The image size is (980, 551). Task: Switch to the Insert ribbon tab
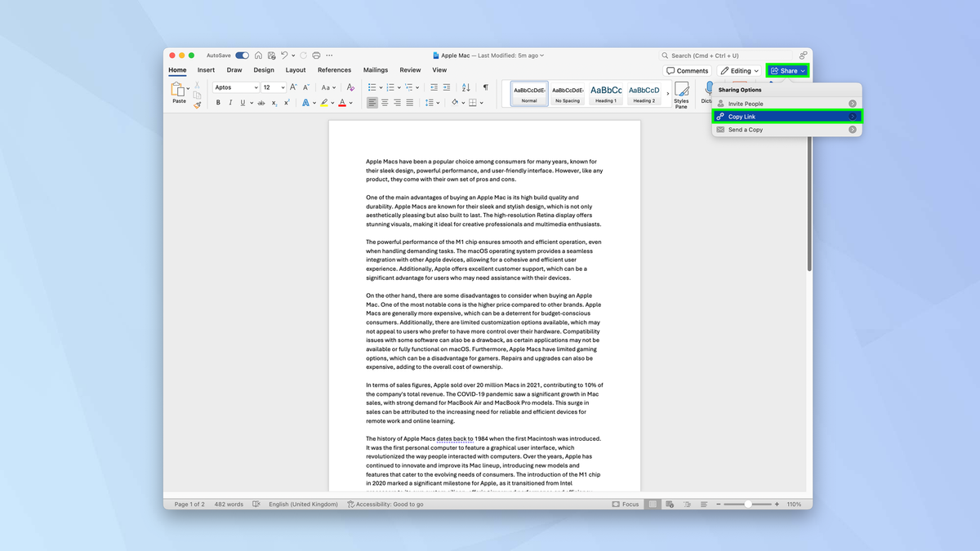coord(206,70)
